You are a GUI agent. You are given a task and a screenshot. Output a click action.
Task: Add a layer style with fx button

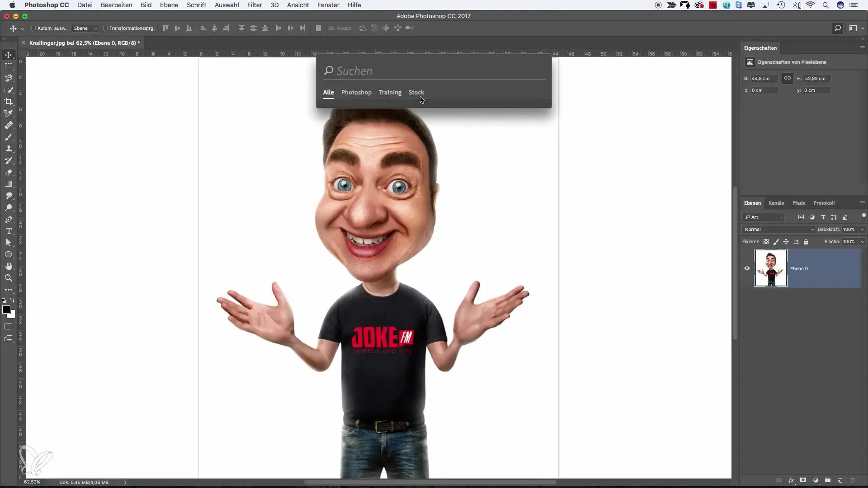point(792,480)
